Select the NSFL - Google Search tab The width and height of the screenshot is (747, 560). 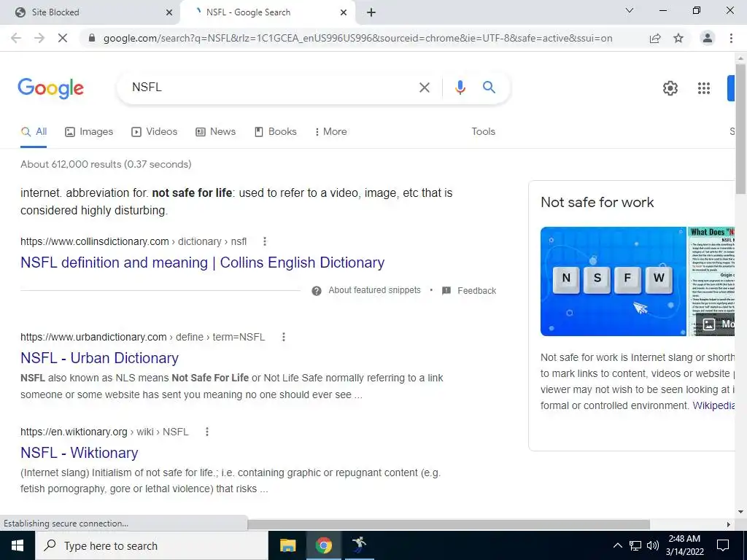(x=267, y=12)
